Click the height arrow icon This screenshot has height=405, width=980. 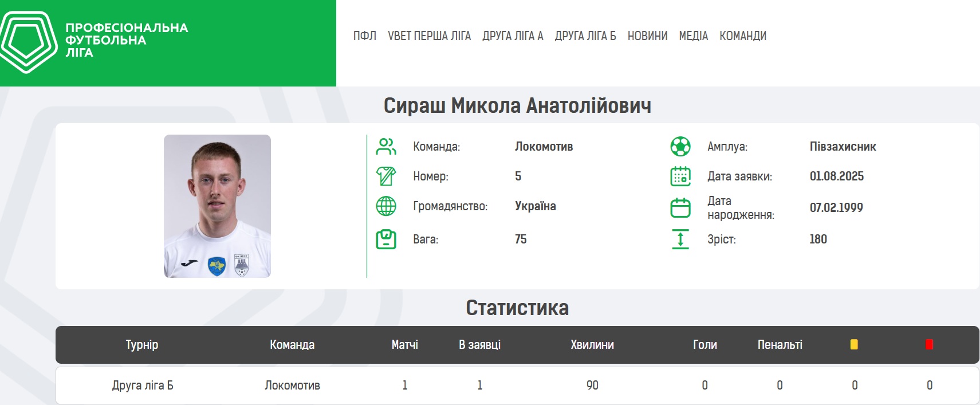[680, 239]
